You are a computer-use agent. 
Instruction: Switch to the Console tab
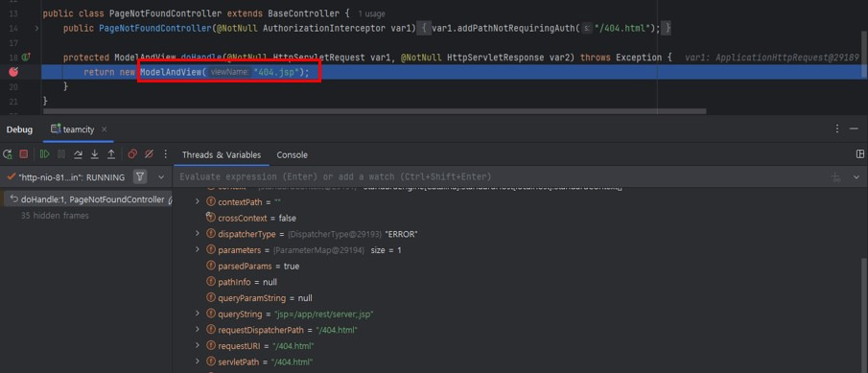point(292,155)
